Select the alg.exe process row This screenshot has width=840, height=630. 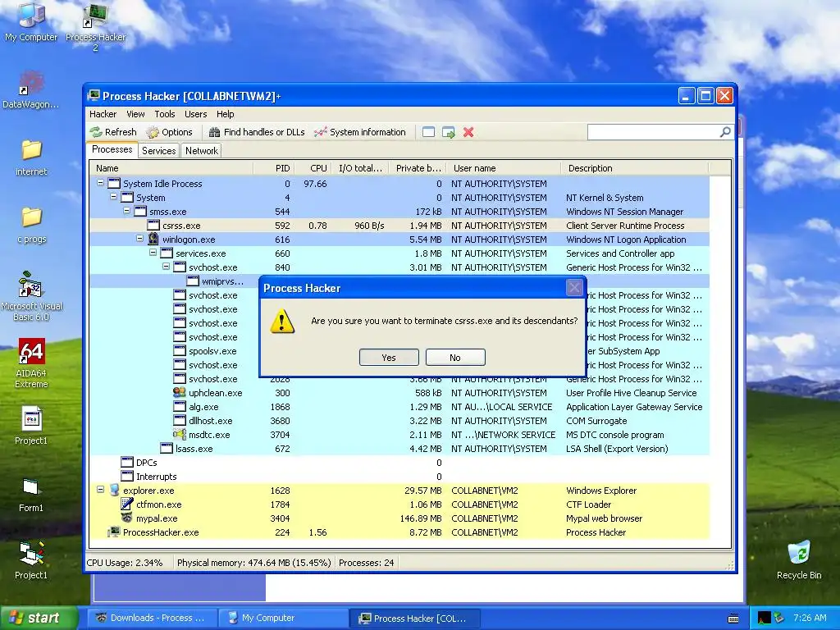coord(399,407)
